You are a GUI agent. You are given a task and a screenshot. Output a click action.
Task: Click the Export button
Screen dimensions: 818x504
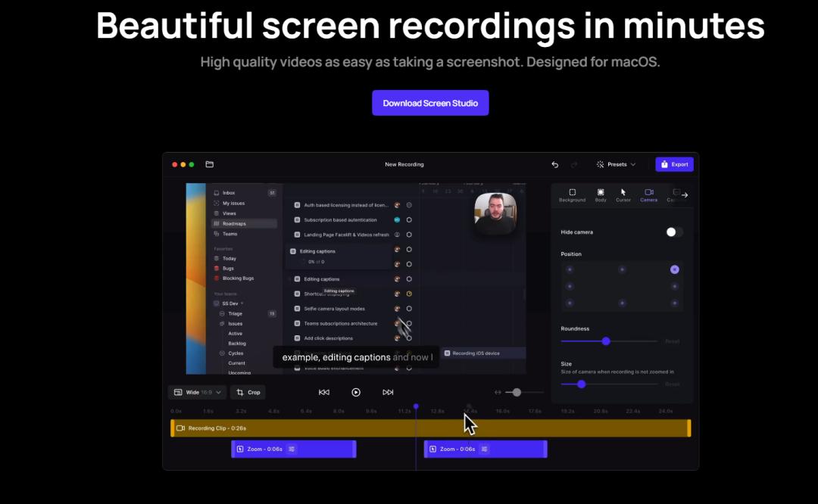(x=674, y=164)
